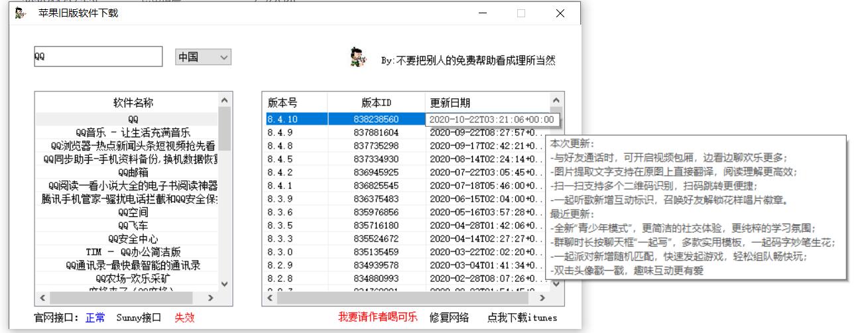Select version 8.4.1 in the table
The image size is (868, 333).
click(x=406, y=185)
